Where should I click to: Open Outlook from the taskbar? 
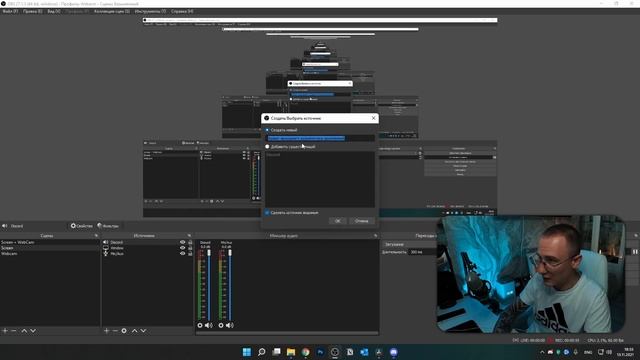coord(364,352)
